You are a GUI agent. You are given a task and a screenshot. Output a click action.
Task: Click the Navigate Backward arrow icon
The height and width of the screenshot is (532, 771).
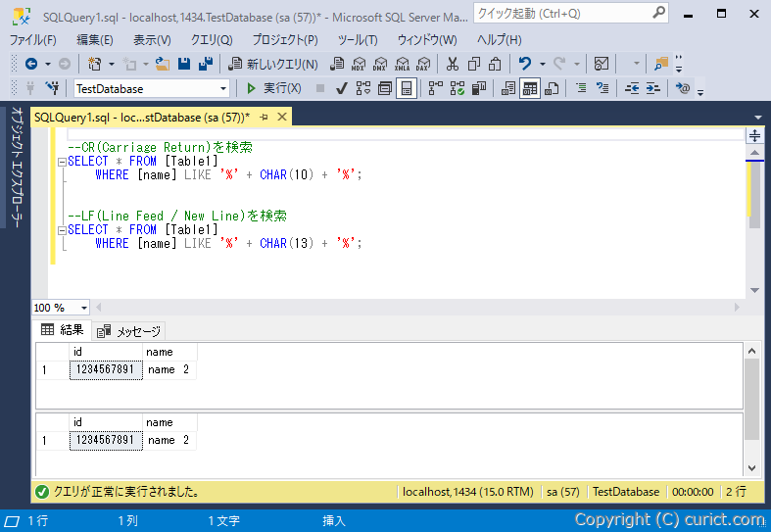[31, 64]
